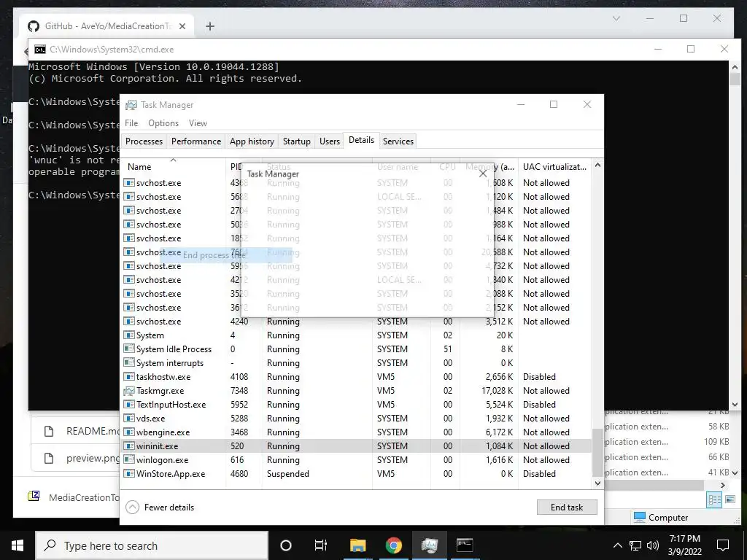Switch to the Processes tab
This screenshot has width=747, height=560.
click(x=144, y=141)
